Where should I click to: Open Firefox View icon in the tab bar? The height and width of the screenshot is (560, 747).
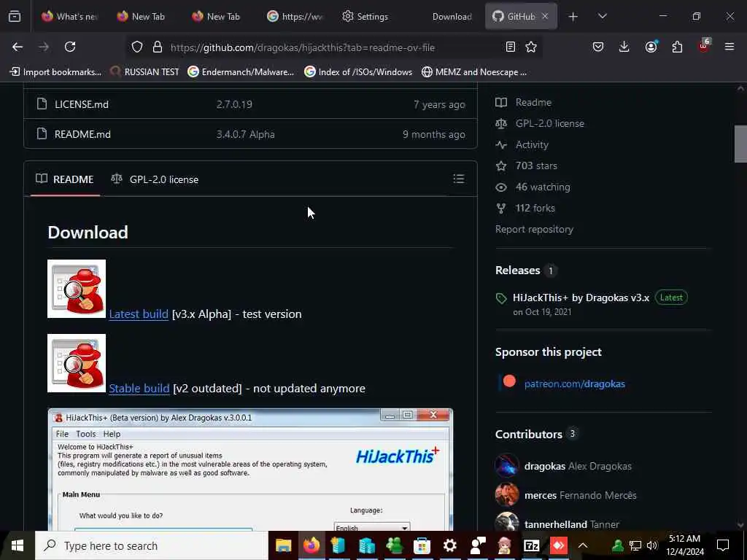pos(15,17)
